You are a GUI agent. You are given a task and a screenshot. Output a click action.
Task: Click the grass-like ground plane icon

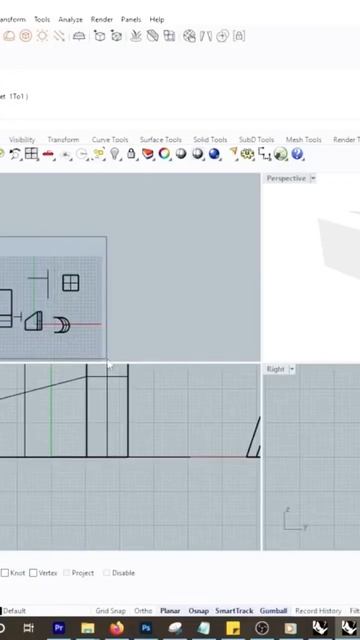[136, 36]
